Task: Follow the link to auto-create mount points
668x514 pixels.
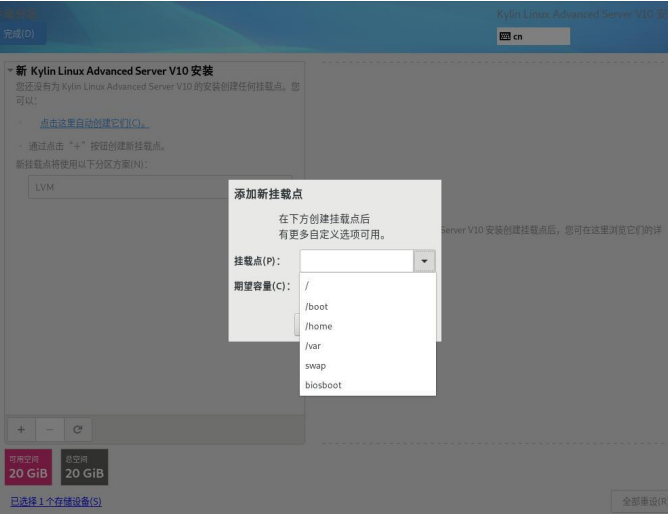Action: [94, 123]
